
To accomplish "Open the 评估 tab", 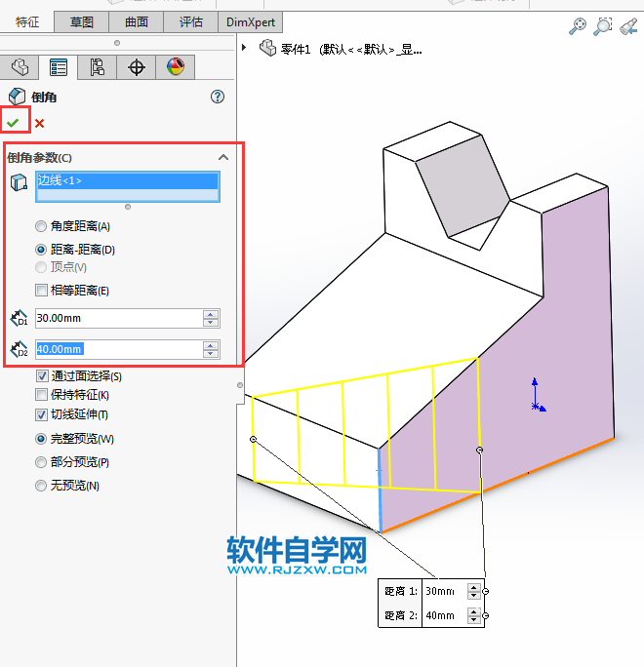I will [x=190, y=22].
